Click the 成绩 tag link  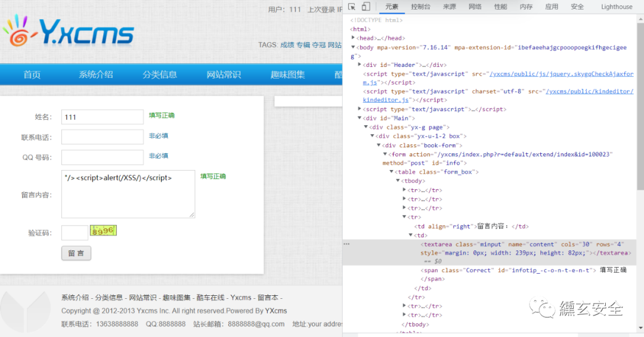287,45
